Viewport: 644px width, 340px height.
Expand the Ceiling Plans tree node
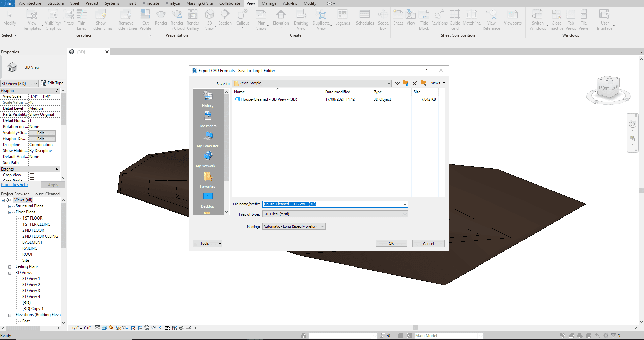(10, 267)
